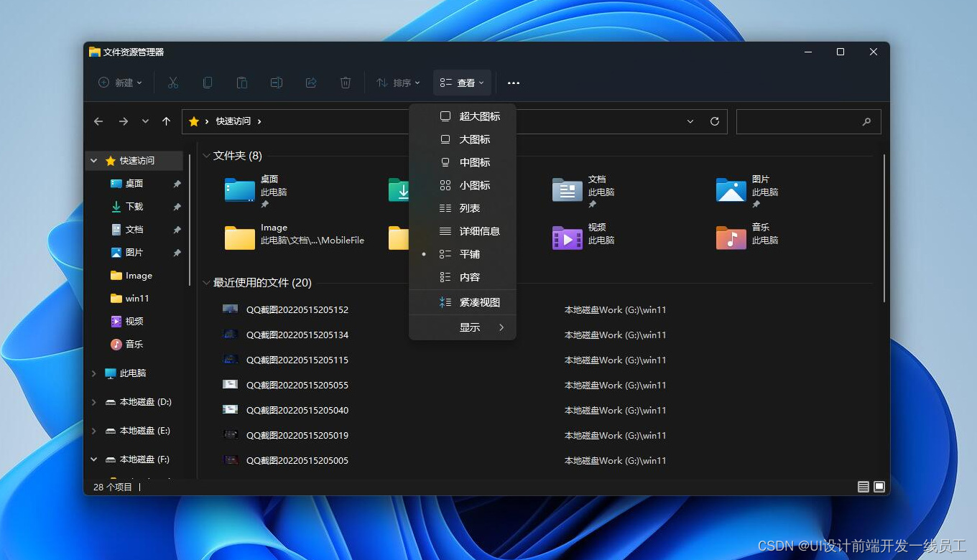
Task: Go back with the left arrow
Action: pos(98,121)
